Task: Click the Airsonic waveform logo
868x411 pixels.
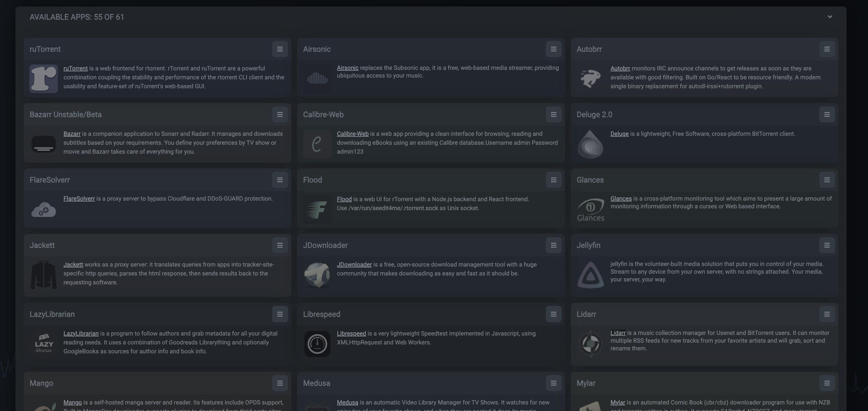Action: 317,78
